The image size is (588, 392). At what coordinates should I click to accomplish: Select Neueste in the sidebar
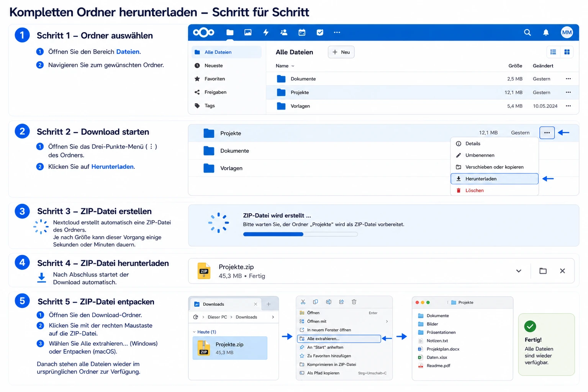pyautogui.click(x=226, y=65)
